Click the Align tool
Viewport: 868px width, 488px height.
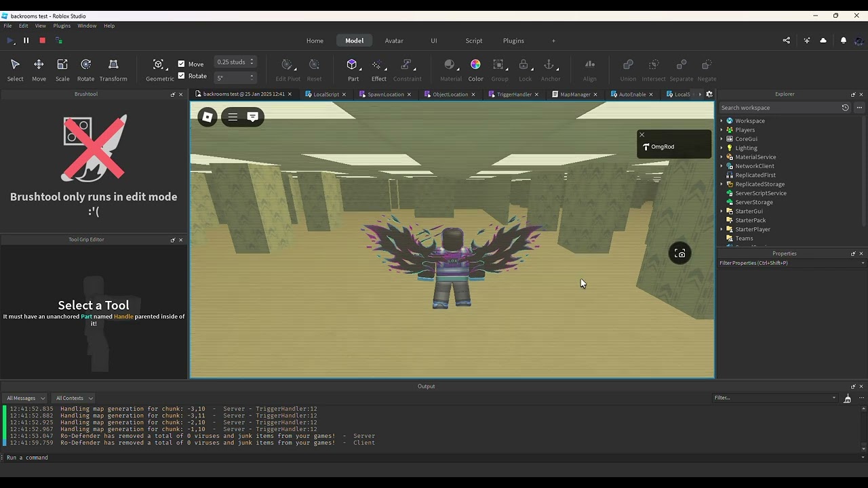click(590, 70)
